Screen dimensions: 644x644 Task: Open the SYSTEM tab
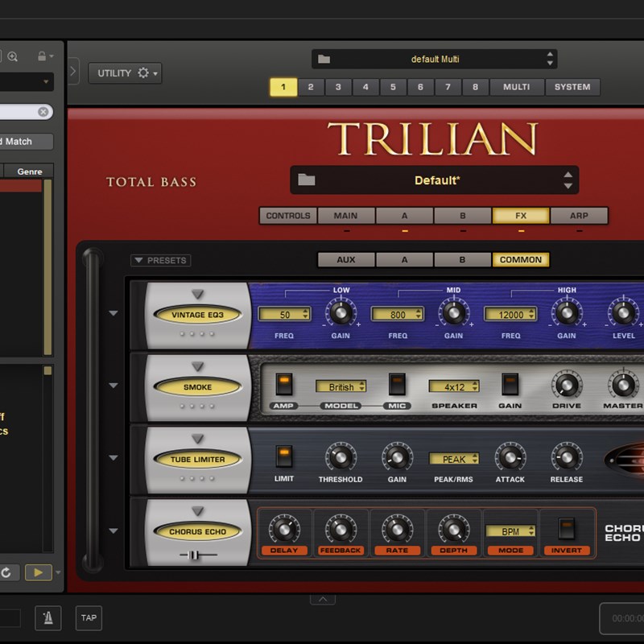click(572, 87)
